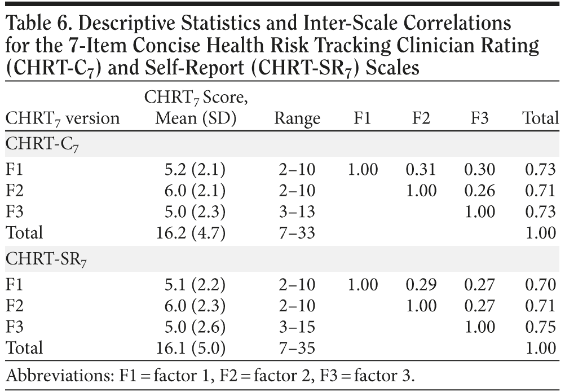This screenshot has height=392, width=565.
Task: Click the table title starting with "Table 6"
Action: (271, 45)
